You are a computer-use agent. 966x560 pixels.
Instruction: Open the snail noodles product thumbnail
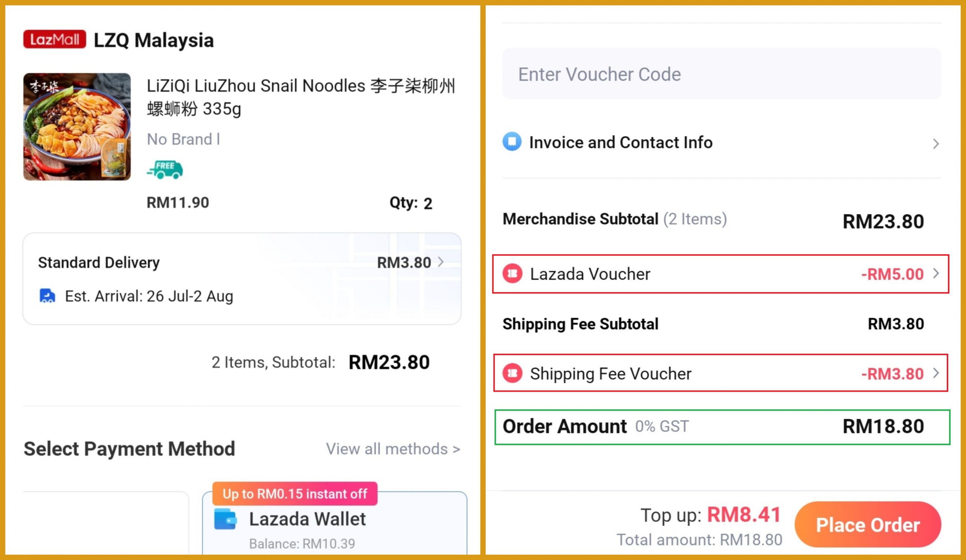click(x=77, y=127)
